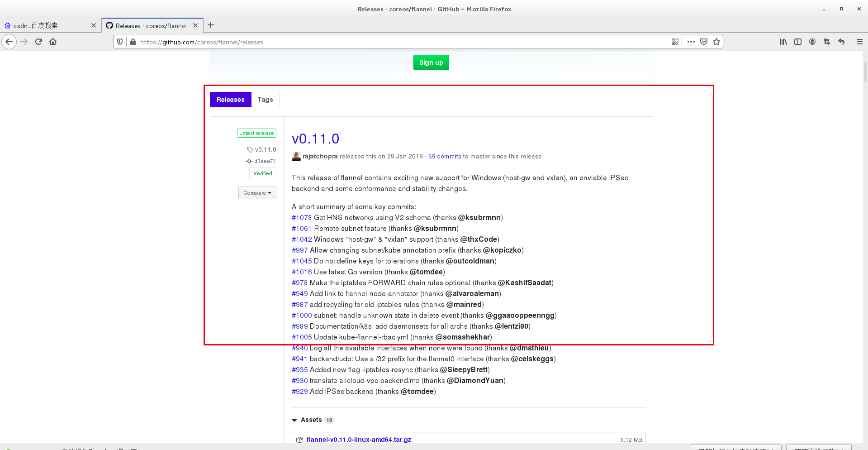This screenshot has height=450, width=868.
Task: Show site security padlock info
Action: point(133,42)
